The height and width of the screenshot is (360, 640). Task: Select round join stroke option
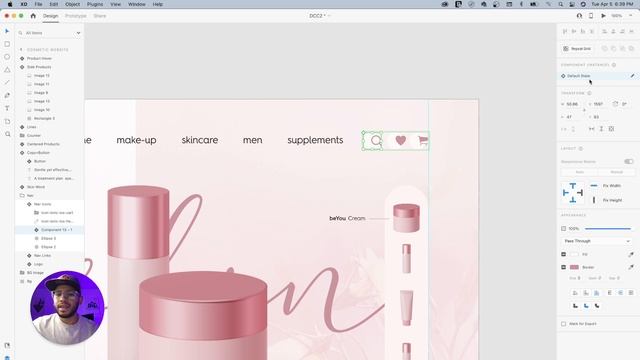[586, 306]
